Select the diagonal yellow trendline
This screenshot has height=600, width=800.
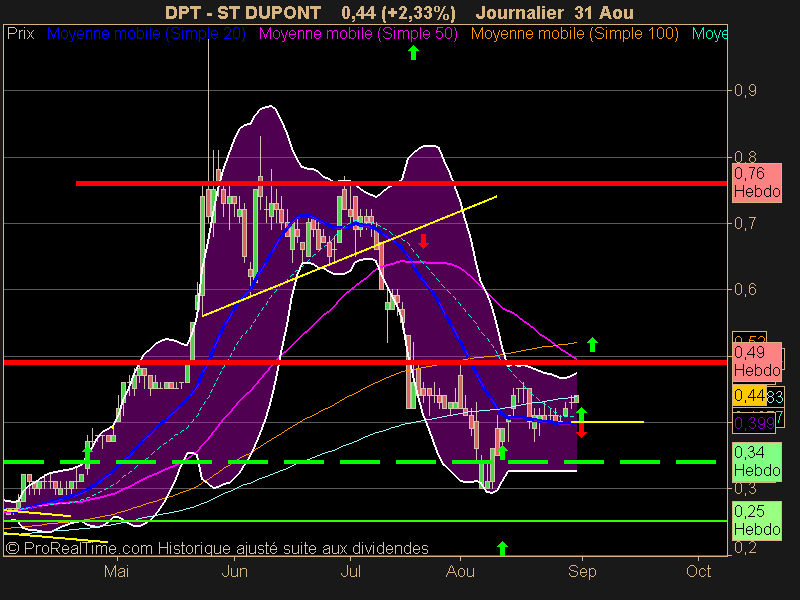pos(349,256)
